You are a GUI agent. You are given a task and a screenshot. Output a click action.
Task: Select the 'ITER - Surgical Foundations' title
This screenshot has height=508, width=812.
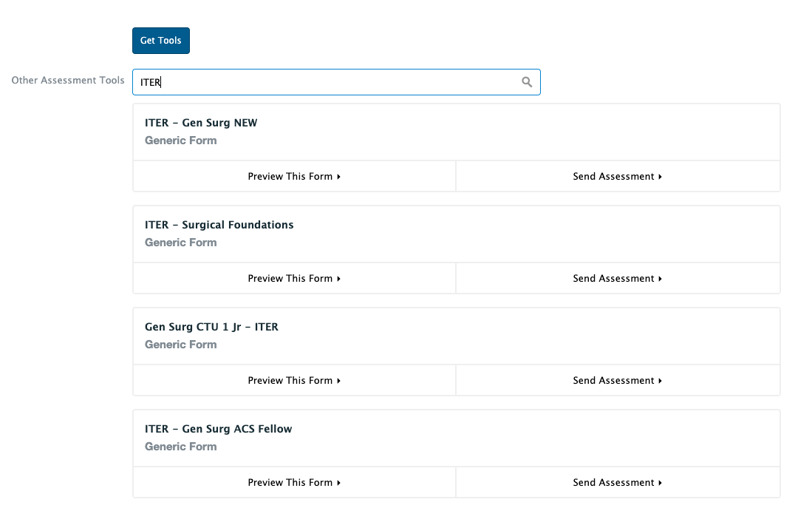coord(219,225)
